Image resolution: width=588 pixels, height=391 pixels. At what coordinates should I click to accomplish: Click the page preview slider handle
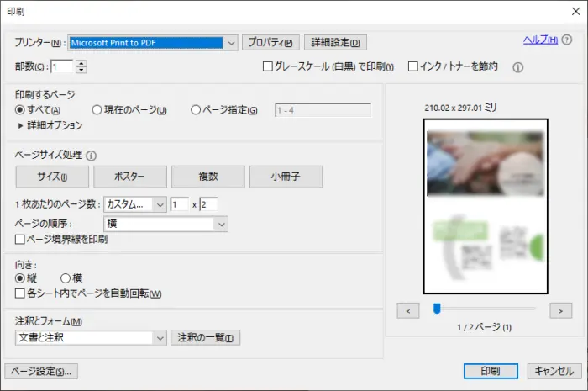coord(437,309)
